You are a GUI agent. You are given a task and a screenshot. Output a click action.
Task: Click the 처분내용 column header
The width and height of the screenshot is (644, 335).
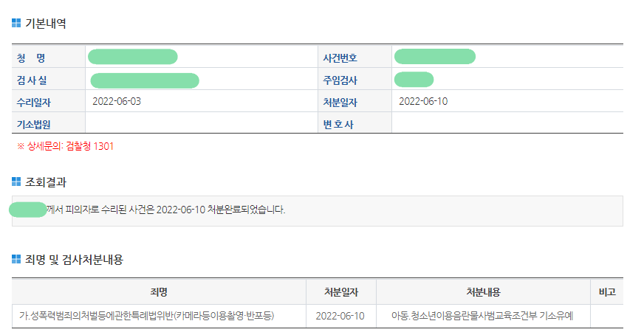point(483,291)
